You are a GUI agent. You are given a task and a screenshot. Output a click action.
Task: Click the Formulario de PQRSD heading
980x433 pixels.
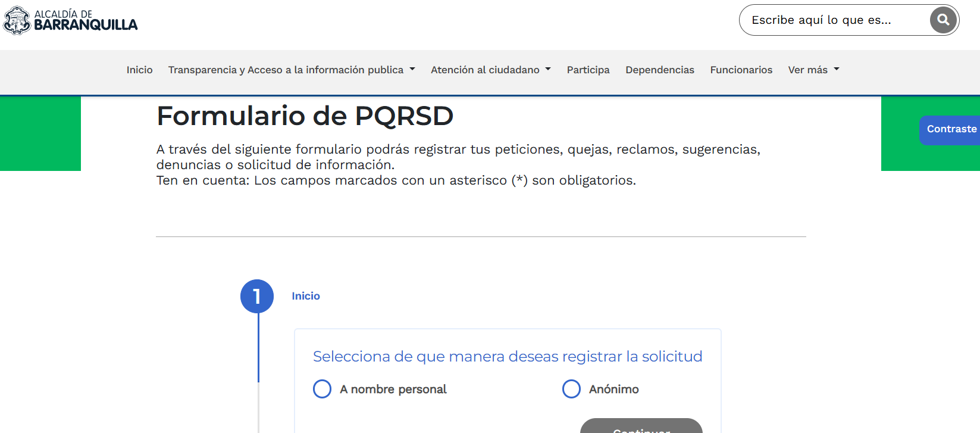(305, 116)
